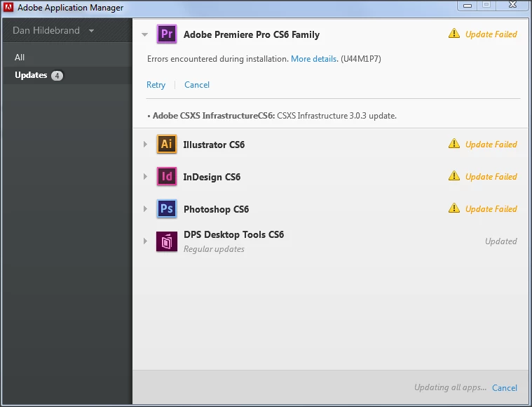The image size is (532, 407).
Task: Click Update Failed status for Premiere Pro
Action: coord(491,34)
